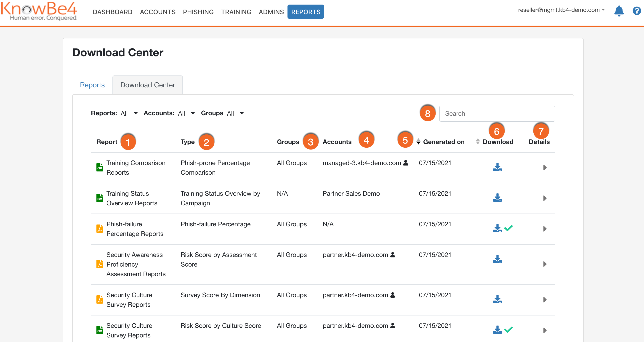Click the Report column header
Image resolution: width=644 pixels, height=342 pixels.
point(107,142)
